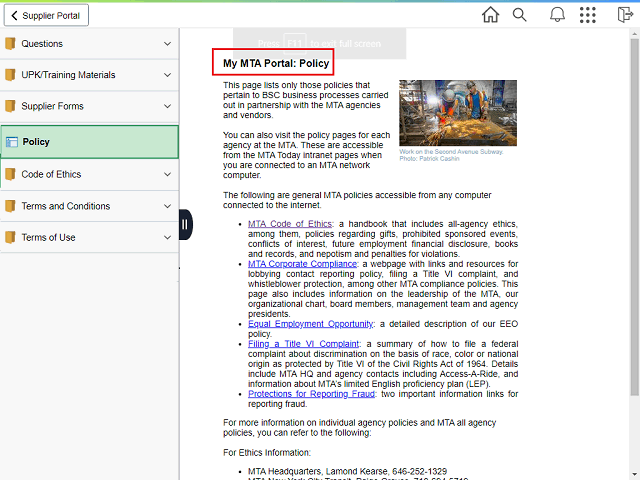Click the Supplier Forms folder icon
Viewport: 640px width, 480px height.
pyautogui.click(x=10, y=106)
